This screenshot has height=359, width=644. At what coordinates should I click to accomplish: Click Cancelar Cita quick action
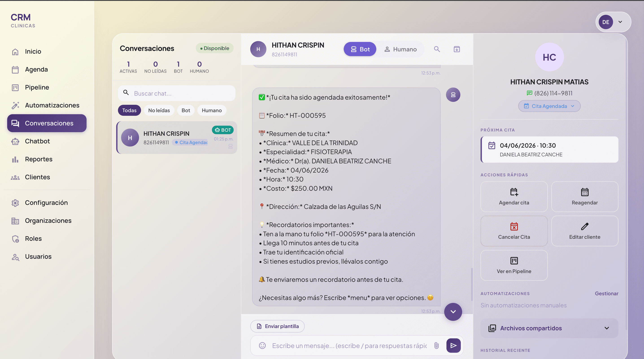pyautogui.click(x=514, y=231)
